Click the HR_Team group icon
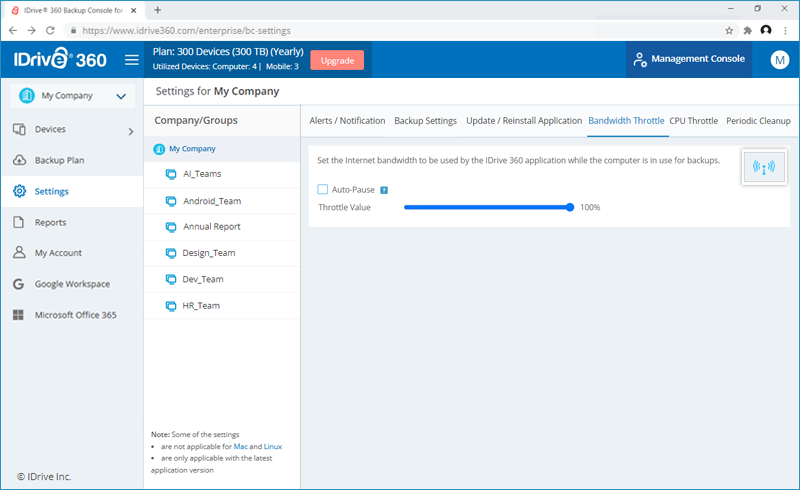Image resolution: width=800 pixels, height=490 pixels. [171, 306]
